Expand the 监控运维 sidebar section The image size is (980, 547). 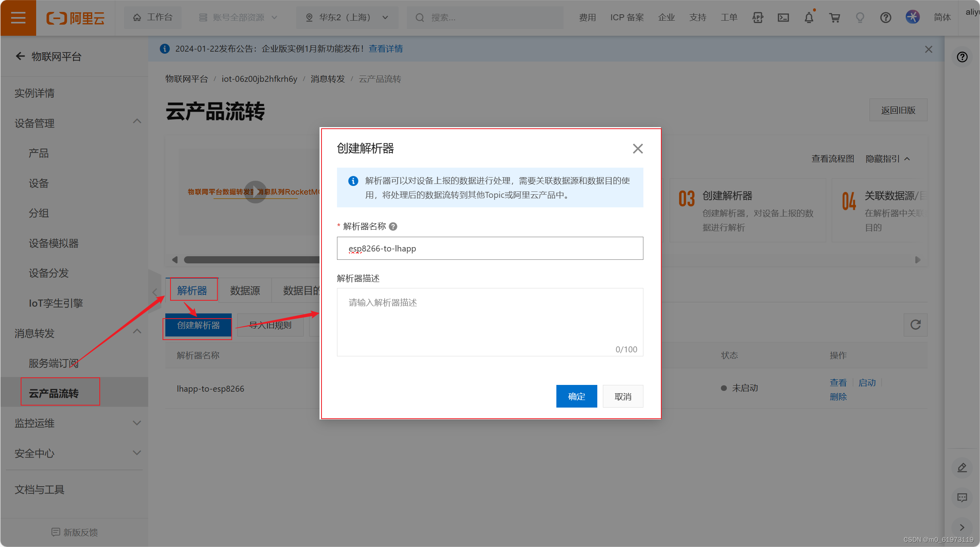tap(137, 423)
